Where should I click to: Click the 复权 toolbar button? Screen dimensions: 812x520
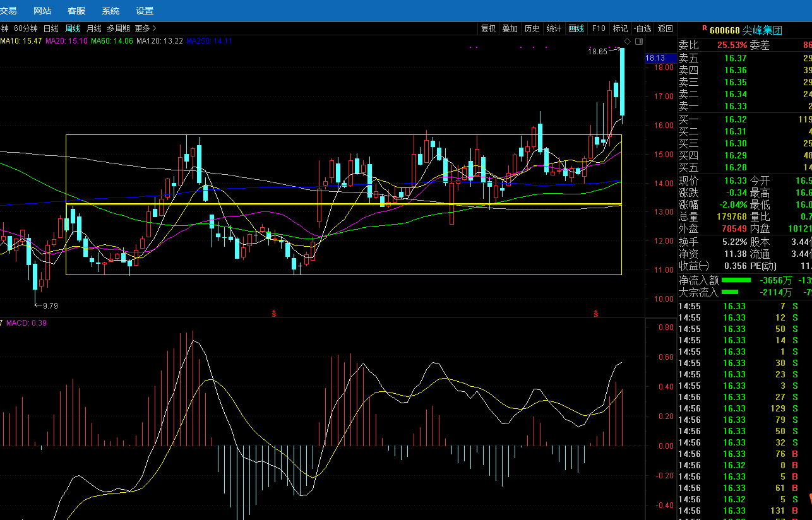click(489, 28)
